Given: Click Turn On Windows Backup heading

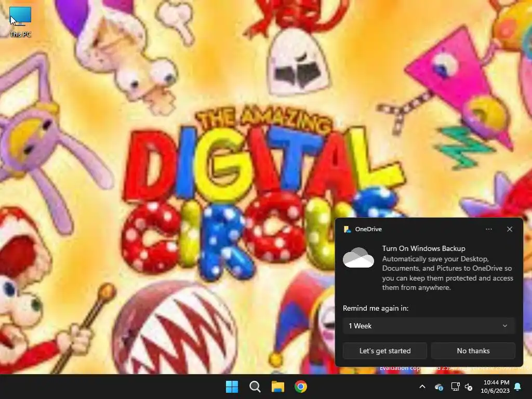Looking at the screenshot, I should (x=424, y=248).
